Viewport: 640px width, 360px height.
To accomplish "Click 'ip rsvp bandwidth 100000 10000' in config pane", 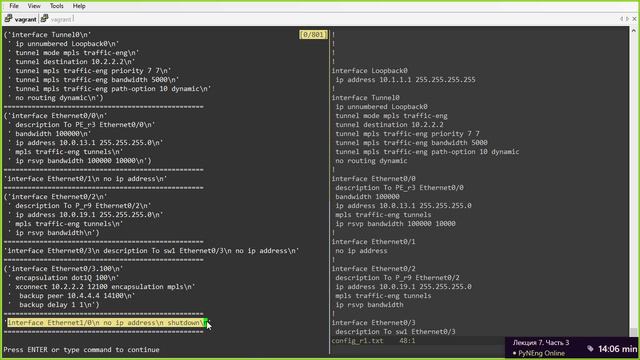I will 396,223.
